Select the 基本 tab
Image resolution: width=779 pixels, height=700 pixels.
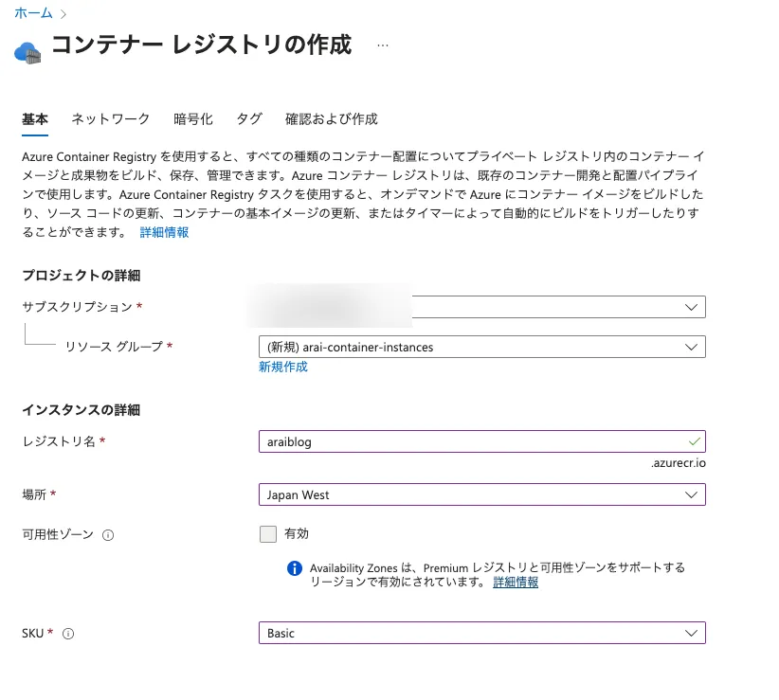(35, 119)
